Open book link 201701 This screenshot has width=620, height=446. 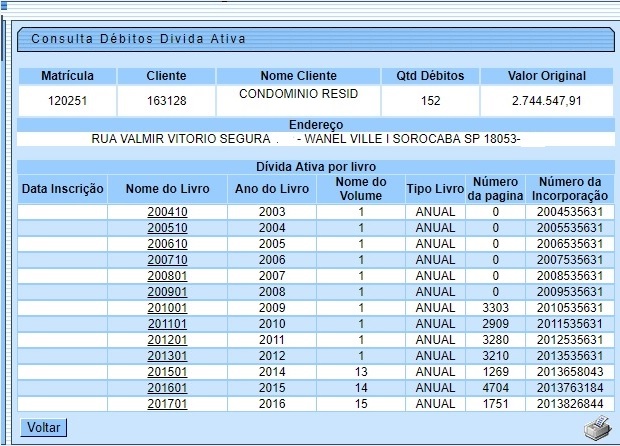click(167, 404)
